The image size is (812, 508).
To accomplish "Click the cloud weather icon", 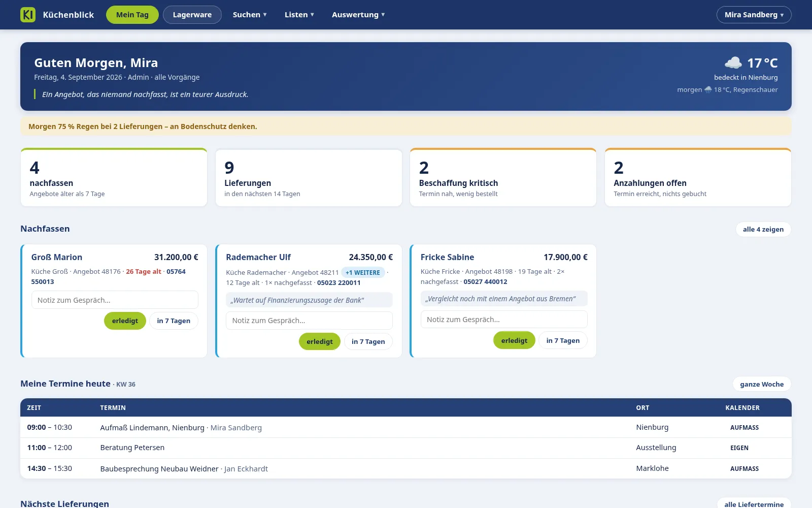I will click(733, 63).
